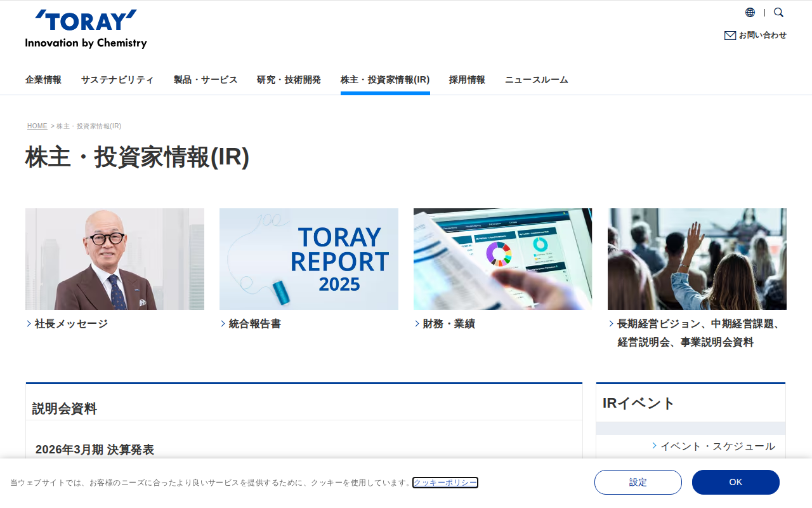Open the クッキーポリシー link
Screen dimensions: 812x508
click(445, 483)
